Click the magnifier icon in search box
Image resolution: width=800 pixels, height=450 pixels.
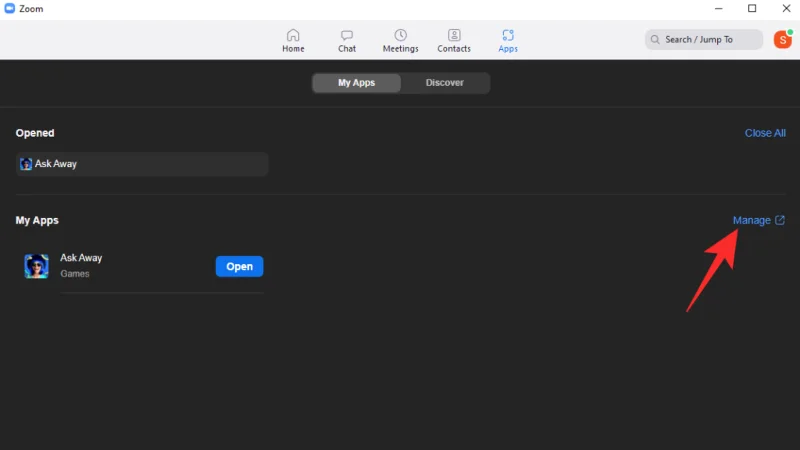[655, 40]
